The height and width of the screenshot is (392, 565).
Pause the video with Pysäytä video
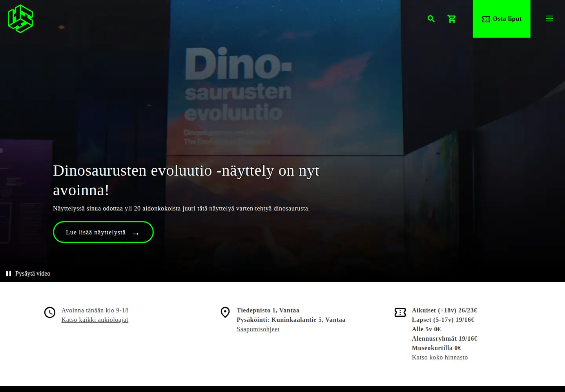pos(28,274)
